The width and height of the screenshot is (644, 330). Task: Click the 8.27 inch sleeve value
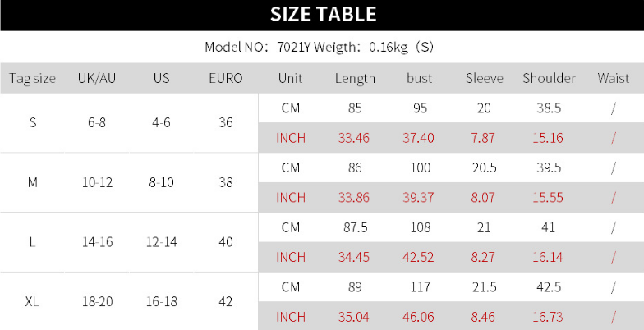(483, 257)
